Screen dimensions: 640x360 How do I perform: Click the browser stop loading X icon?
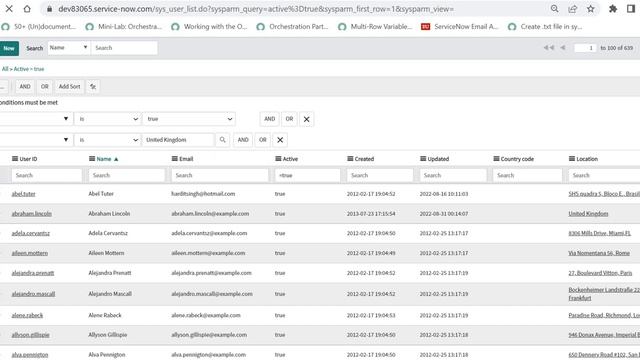click(9, 9)
